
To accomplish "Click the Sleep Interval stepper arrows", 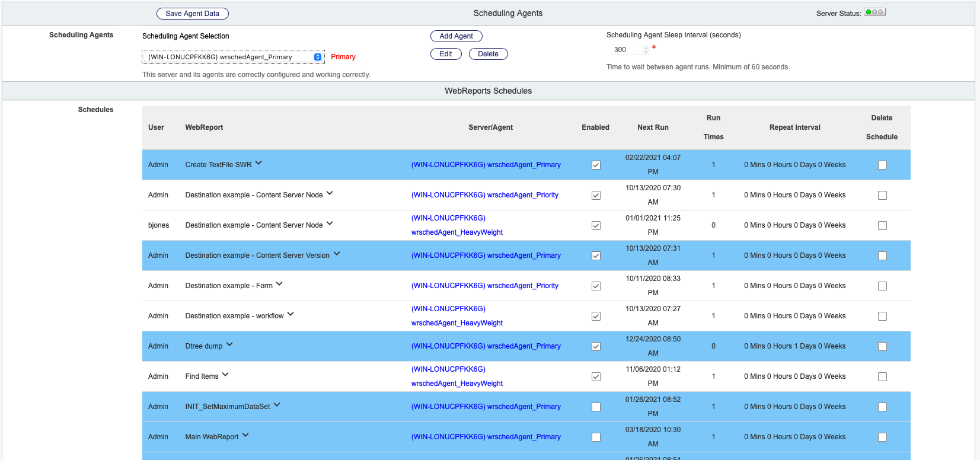I will tap(646, 50).
